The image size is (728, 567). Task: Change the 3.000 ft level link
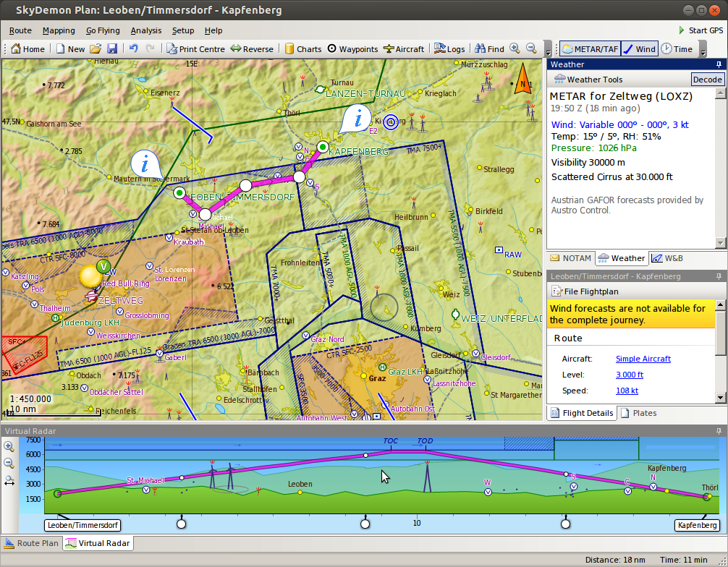coord(630,375)
